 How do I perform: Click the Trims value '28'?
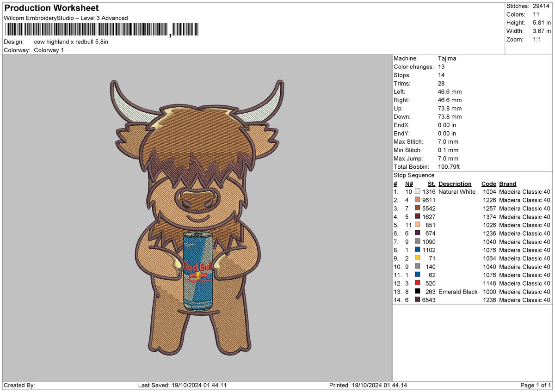click(441, 84)
